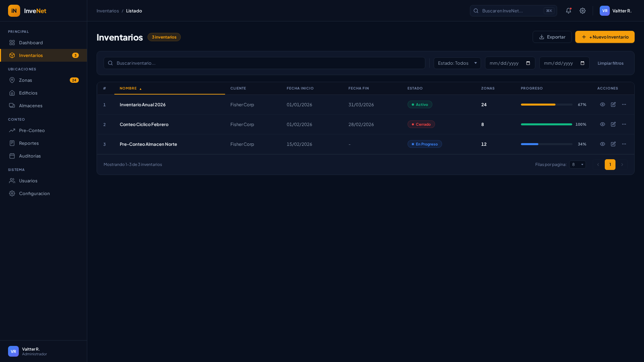644x362 pixels.
Task: Open Auditorias in sidebar
Action: click(x=30, y=156)
